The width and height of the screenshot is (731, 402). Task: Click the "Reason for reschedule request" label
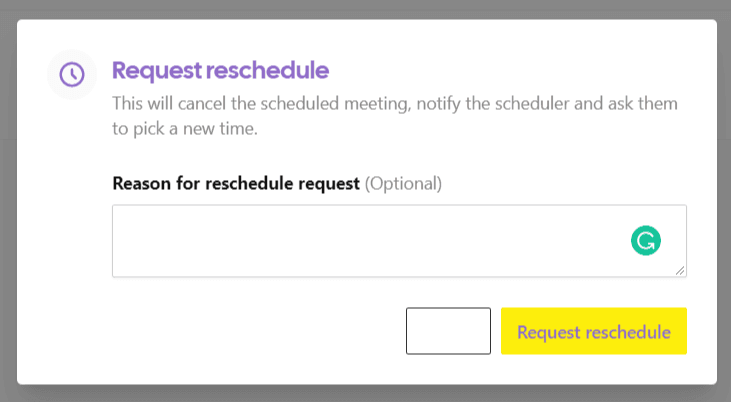click(236, 184)
